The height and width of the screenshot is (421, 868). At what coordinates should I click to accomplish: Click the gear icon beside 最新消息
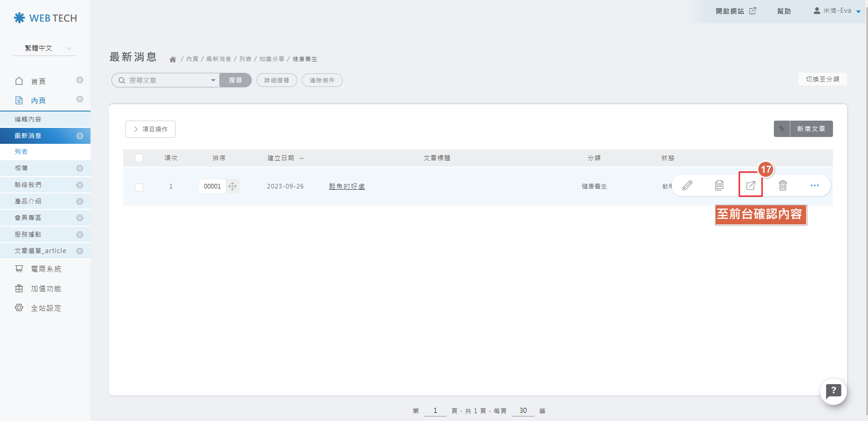(80, 136)
